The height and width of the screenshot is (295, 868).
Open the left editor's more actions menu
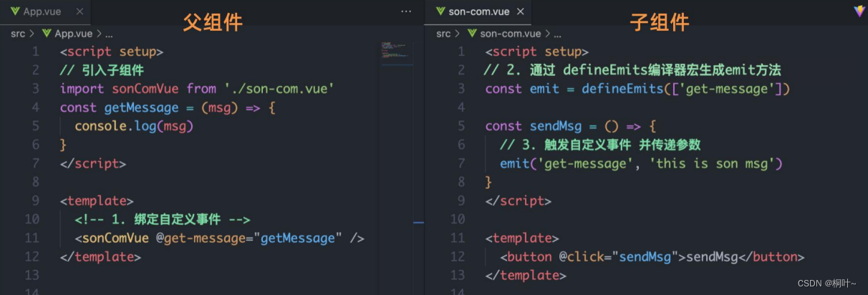tap(407, 11)
